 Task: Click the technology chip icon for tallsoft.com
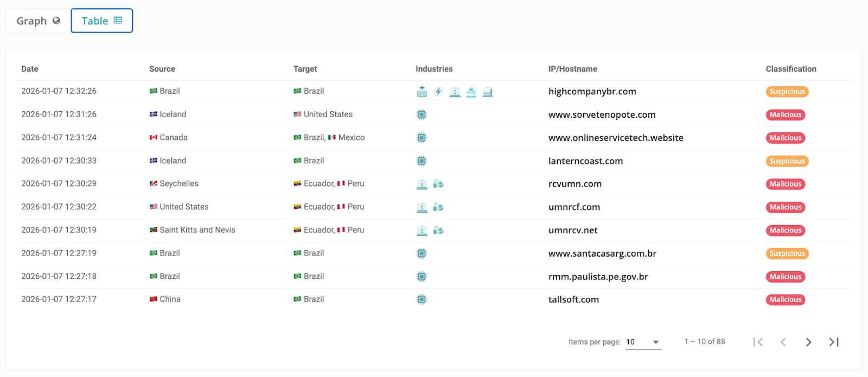pyautogui.click(x=422, y=299)
